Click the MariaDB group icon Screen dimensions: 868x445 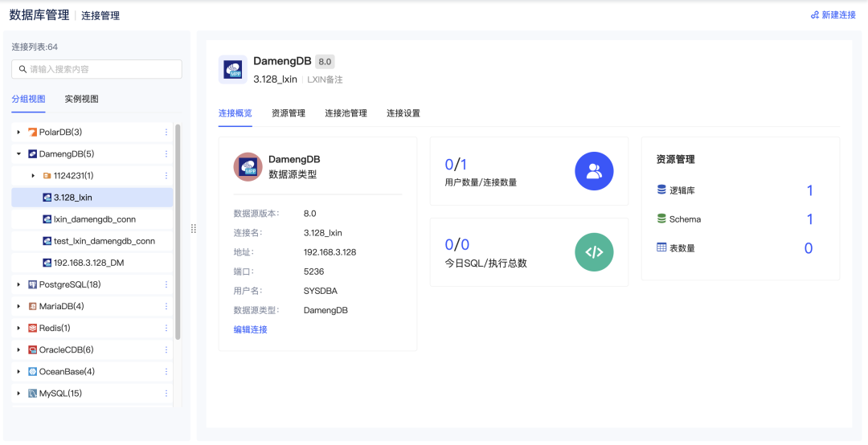(x=32, y=306)
